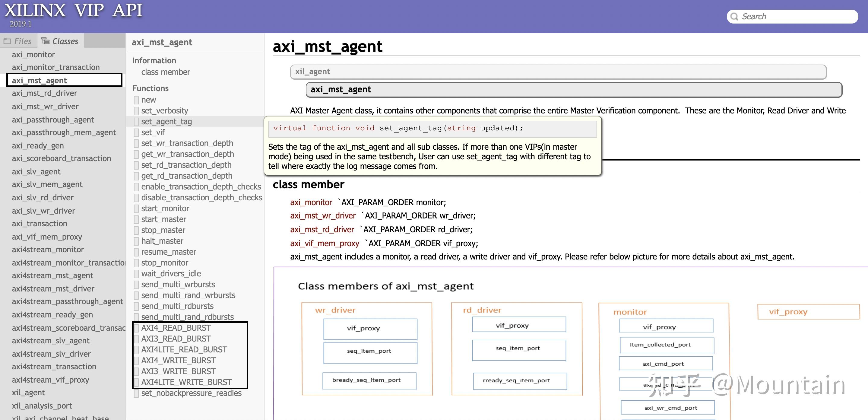This screenshot has height=420, width=868.
Task: Go to class member under Information
Action: coord(166,72)
